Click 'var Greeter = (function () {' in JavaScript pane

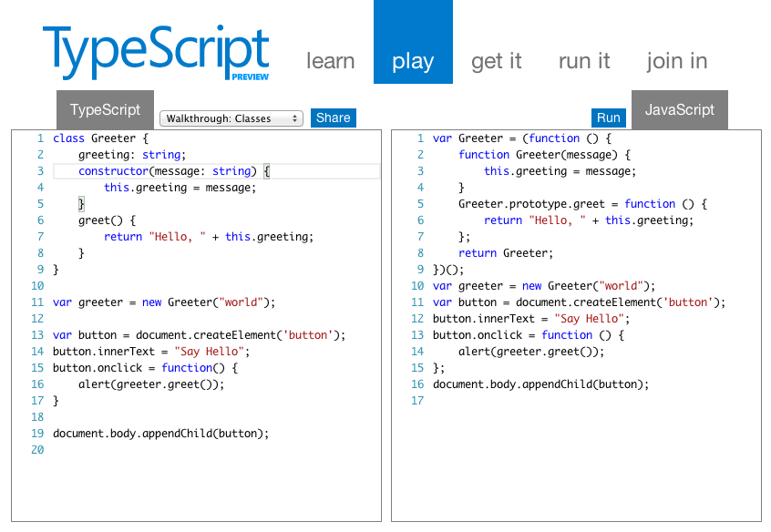coord(521,138)
